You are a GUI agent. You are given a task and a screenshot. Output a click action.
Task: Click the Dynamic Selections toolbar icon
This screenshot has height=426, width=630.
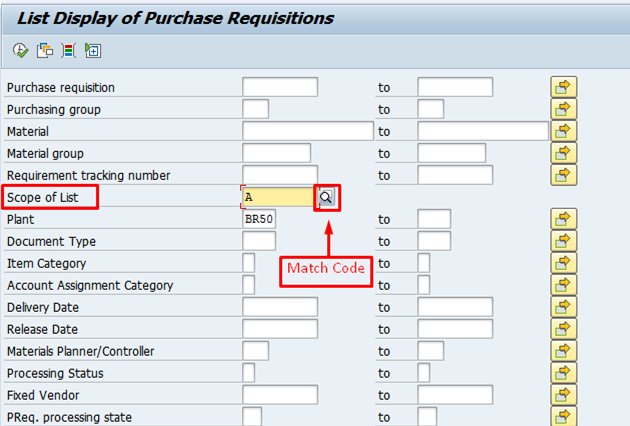[x=93, y=50]
